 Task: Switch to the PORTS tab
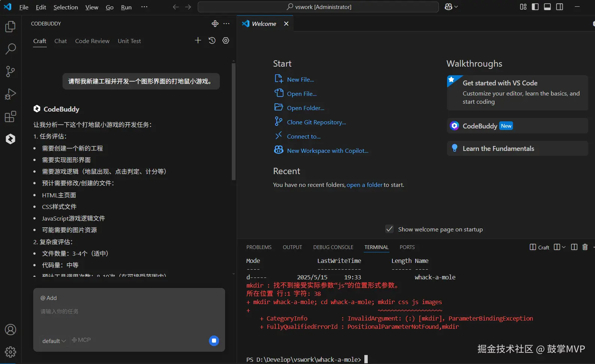pyautogui.click(x=407, y=247)
